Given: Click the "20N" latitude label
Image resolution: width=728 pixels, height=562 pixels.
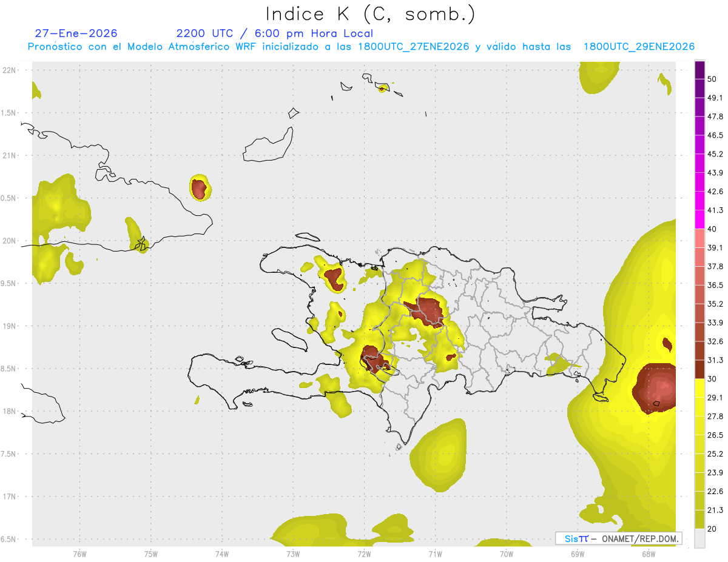Looking at the screenshot, I should pyautogui.click(x=10, y=241).
